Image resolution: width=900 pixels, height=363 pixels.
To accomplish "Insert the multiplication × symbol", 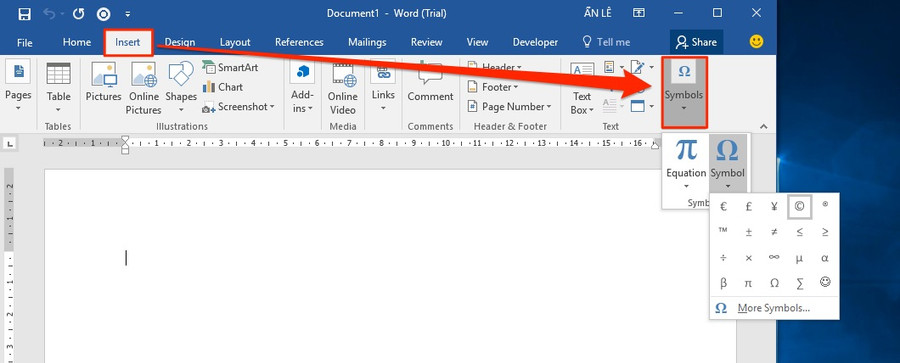I will coord(748,258).
